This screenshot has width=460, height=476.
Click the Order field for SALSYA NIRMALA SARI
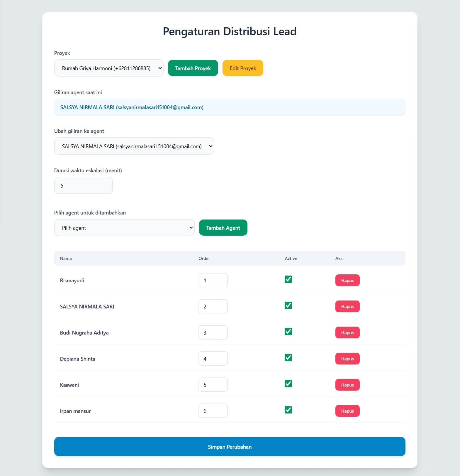tap(213, 306)
